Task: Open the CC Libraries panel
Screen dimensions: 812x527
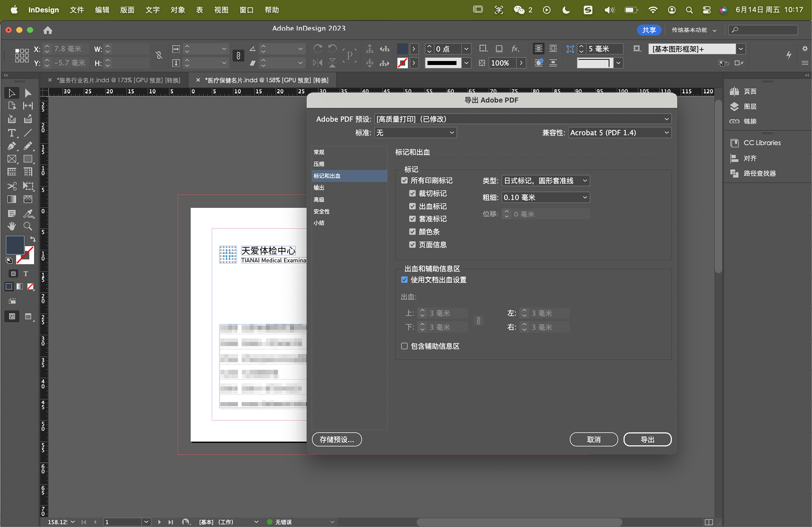Action: pos(734,143)
